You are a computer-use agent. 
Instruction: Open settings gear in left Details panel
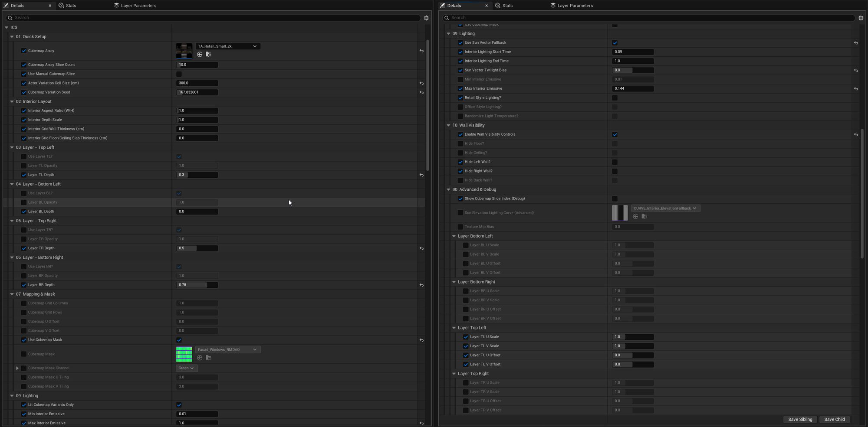[426, 18]
